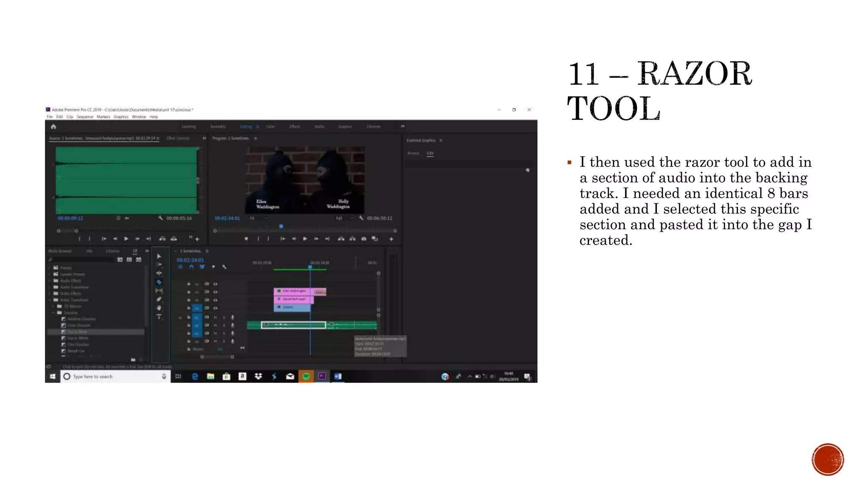Step back one frame in Program monitor
This screenshot has width=868, height=488.
tap(294, 239)
